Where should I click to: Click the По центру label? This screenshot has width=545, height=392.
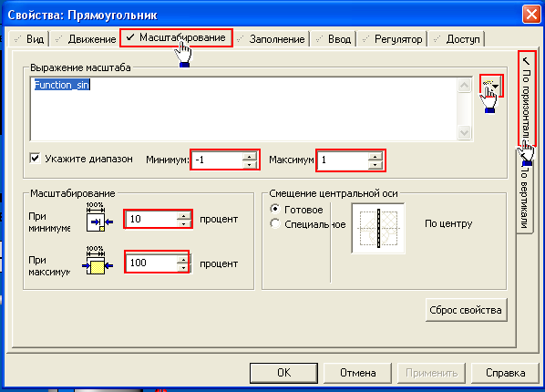pos(448,223)
